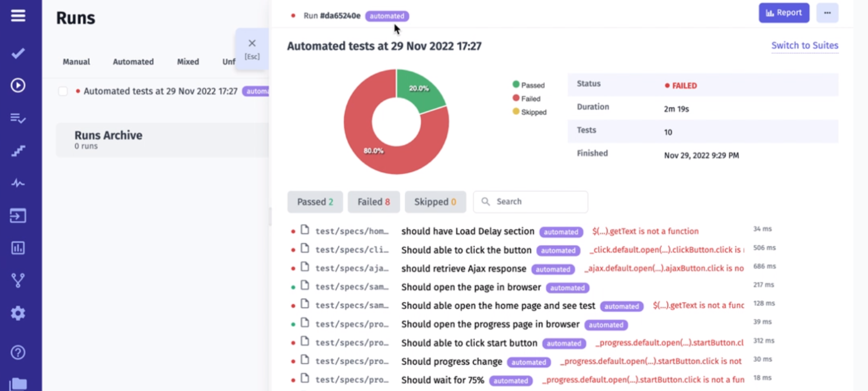Open the ellipsis more options menu
868x391 pixels.
tap(827, 12)
